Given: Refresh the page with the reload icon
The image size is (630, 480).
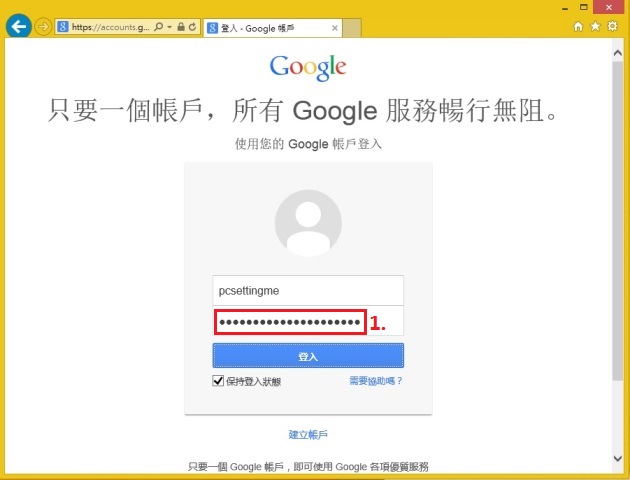Looking at the screenshot, I should tap(192, 27).
